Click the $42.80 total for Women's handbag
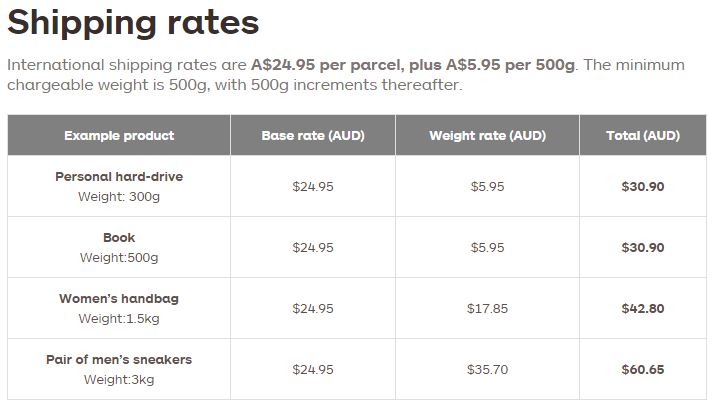 pos(643,308)
